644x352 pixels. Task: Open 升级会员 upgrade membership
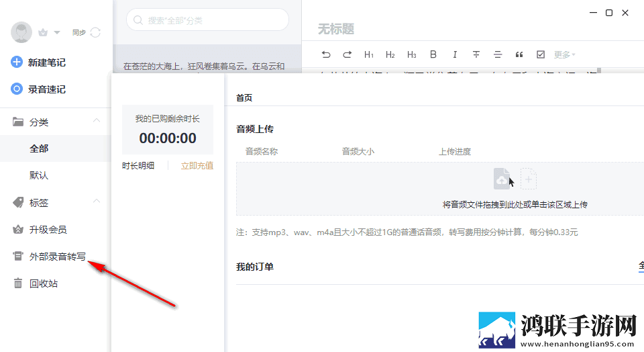[48, 230]
